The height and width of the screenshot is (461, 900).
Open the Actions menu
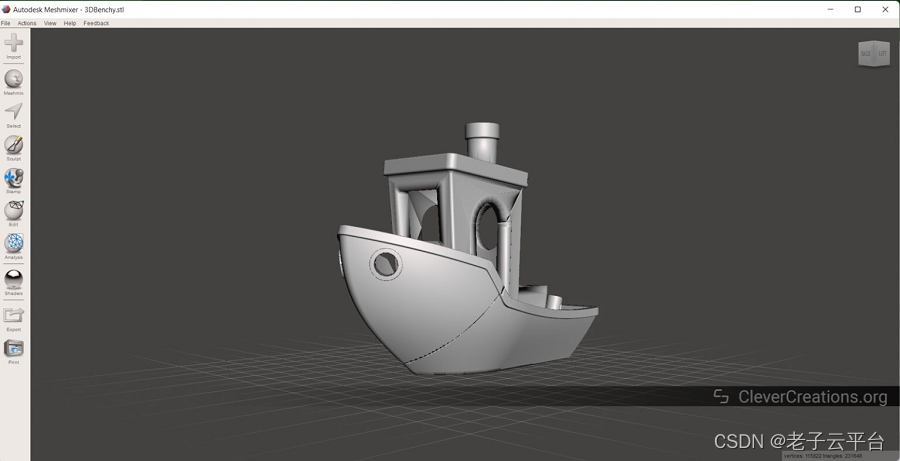[x=27, y=24]
